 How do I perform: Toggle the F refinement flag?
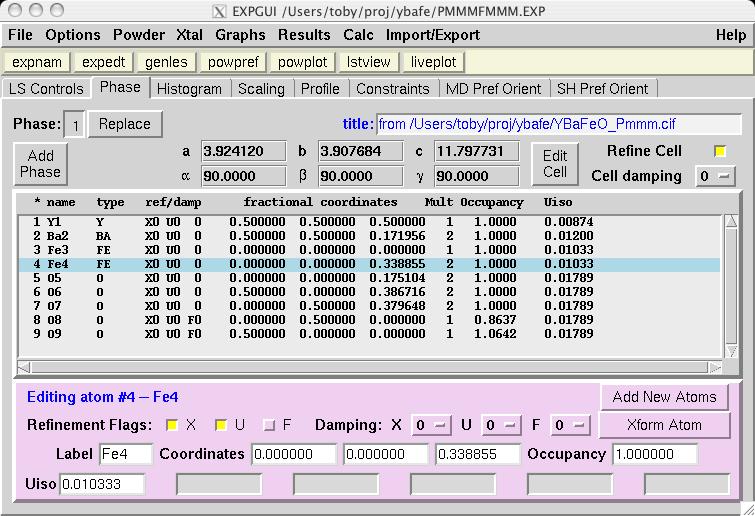pos(269,425)
